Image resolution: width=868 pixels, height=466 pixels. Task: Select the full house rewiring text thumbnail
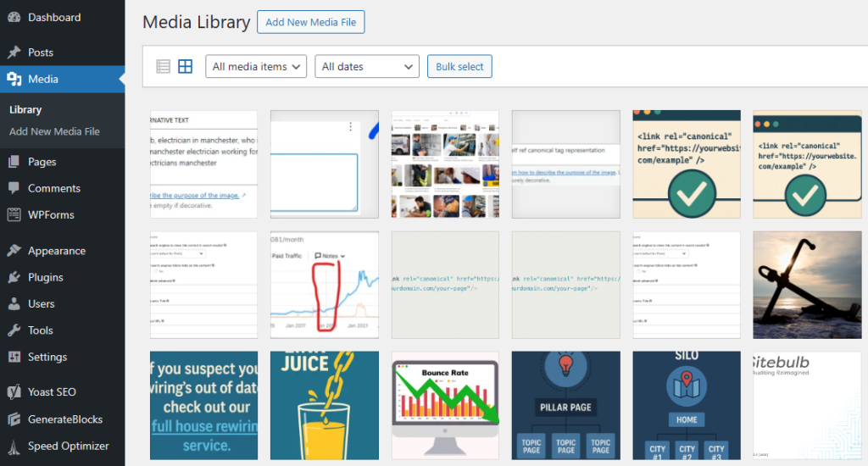203,406
